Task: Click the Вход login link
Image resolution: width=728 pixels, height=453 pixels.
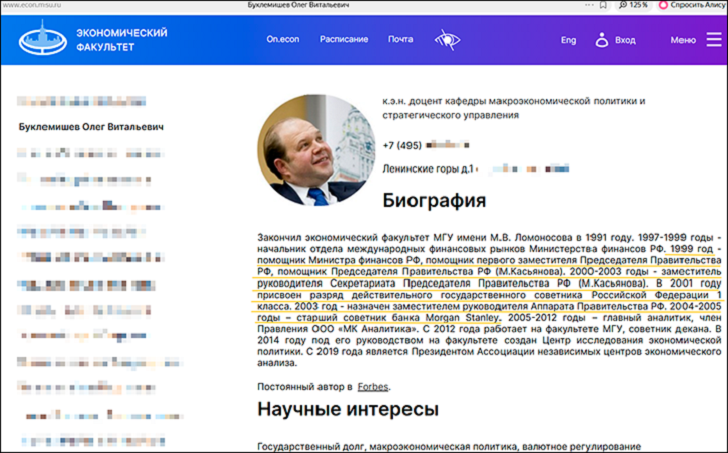Action: [625, 41]
